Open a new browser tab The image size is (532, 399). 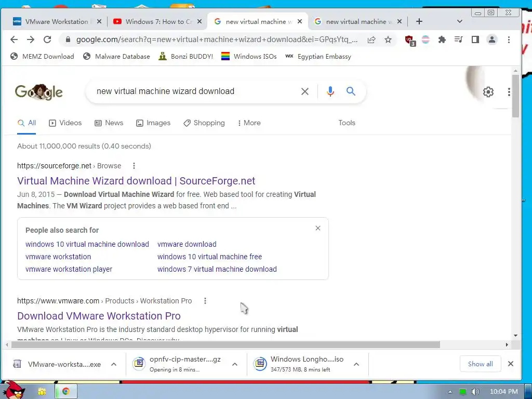pyautogui.click(x=419, y=21)
